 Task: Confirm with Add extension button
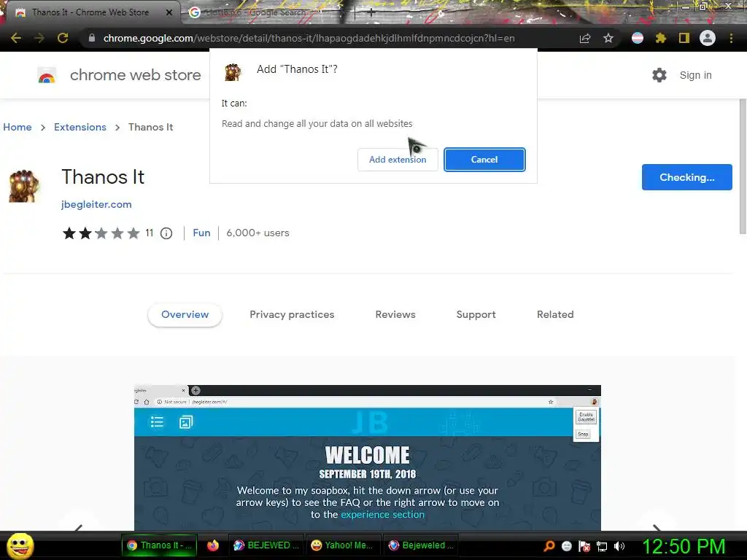click(398, 160)
